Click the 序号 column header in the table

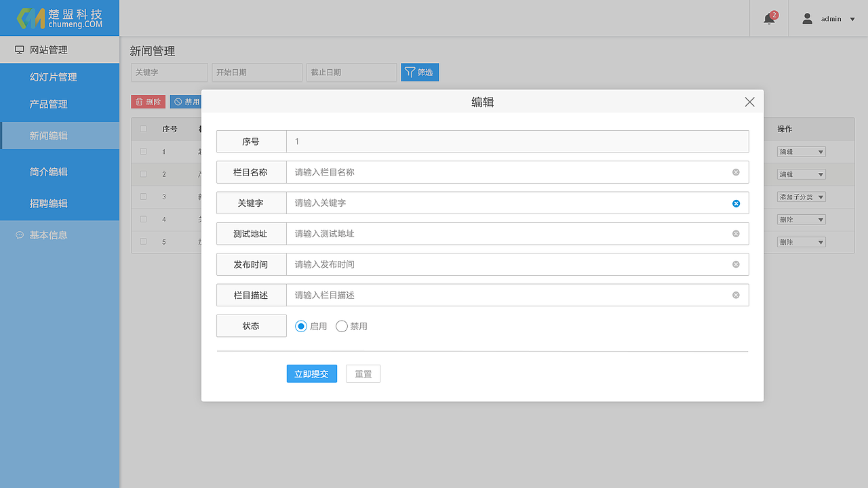coord(170,129)
